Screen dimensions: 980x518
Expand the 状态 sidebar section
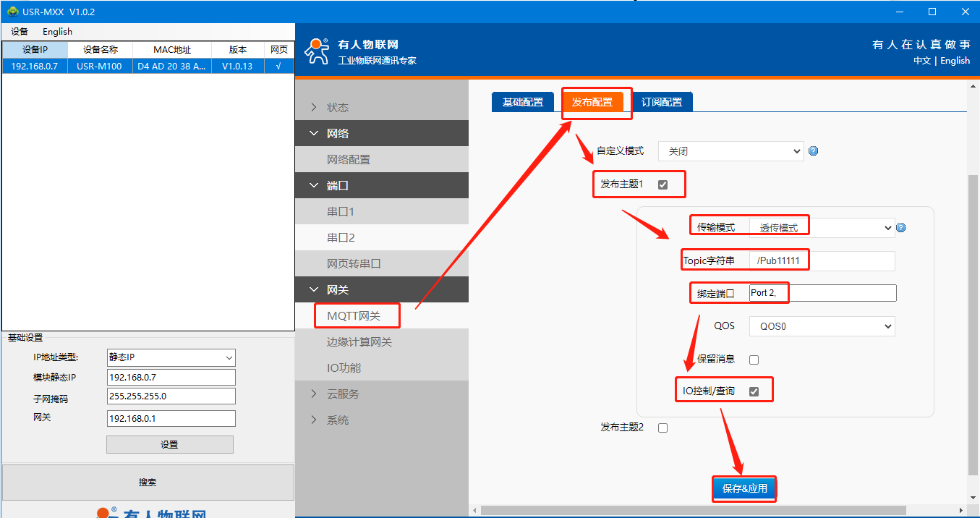pos(337,107)
